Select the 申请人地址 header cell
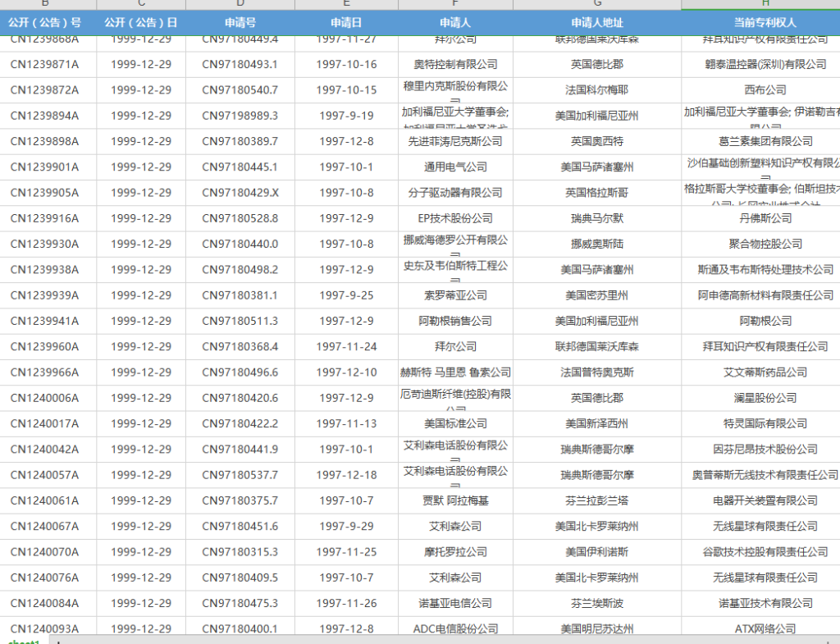The image size is (840, 644). [597, 22]
